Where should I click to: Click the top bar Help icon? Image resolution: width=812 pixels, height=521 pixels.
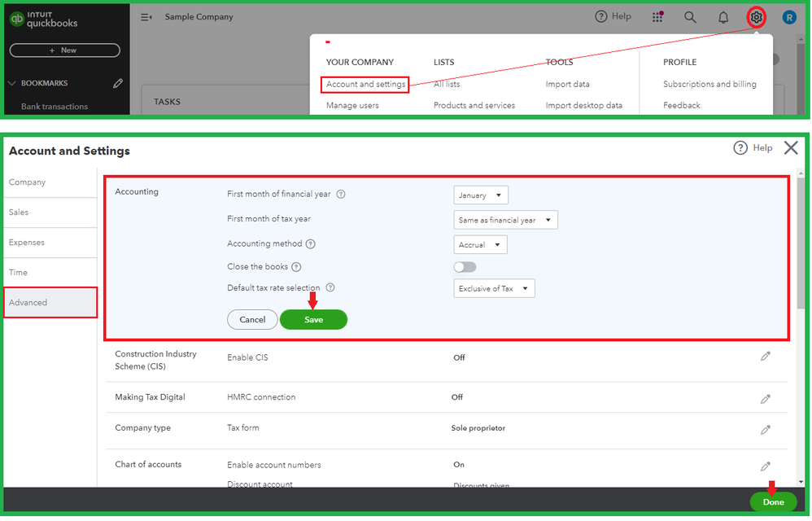600,16
